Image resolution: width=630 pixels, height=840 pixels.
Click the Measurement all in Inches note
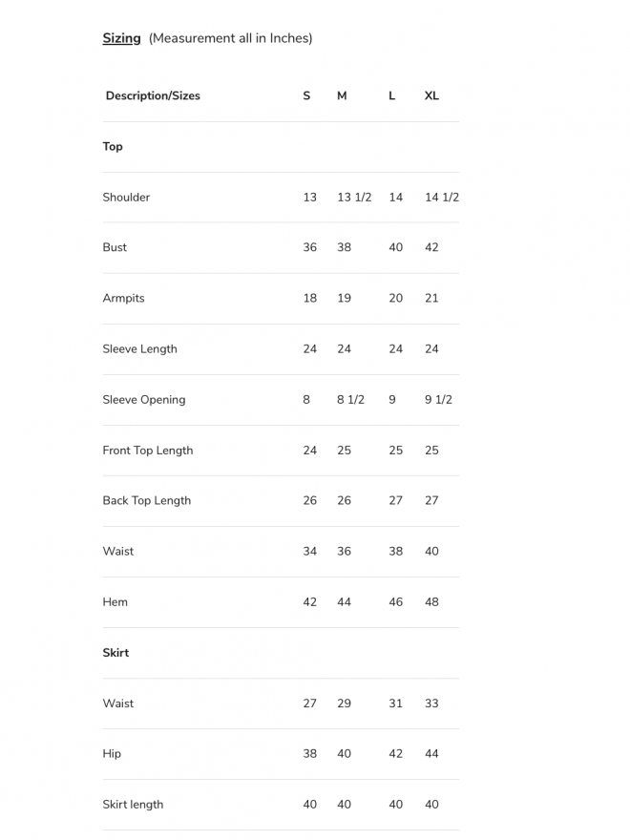pyautogui.click(x=230, y=38)
